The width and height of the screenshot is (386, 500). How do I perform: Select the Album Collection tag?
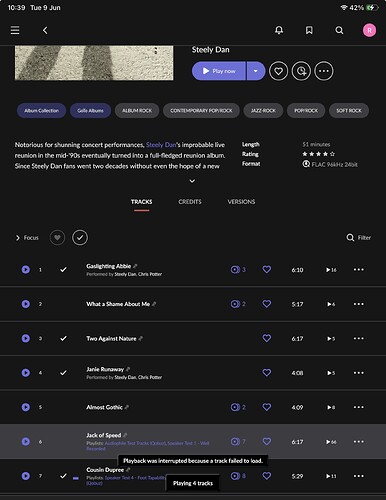pos(42,110)
